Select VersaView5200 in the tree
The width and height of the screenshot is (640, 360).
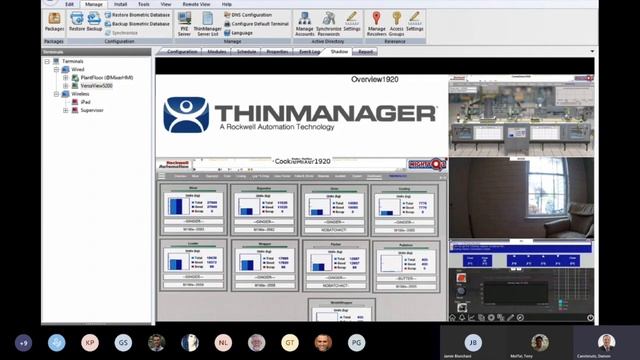click(96, 86)
